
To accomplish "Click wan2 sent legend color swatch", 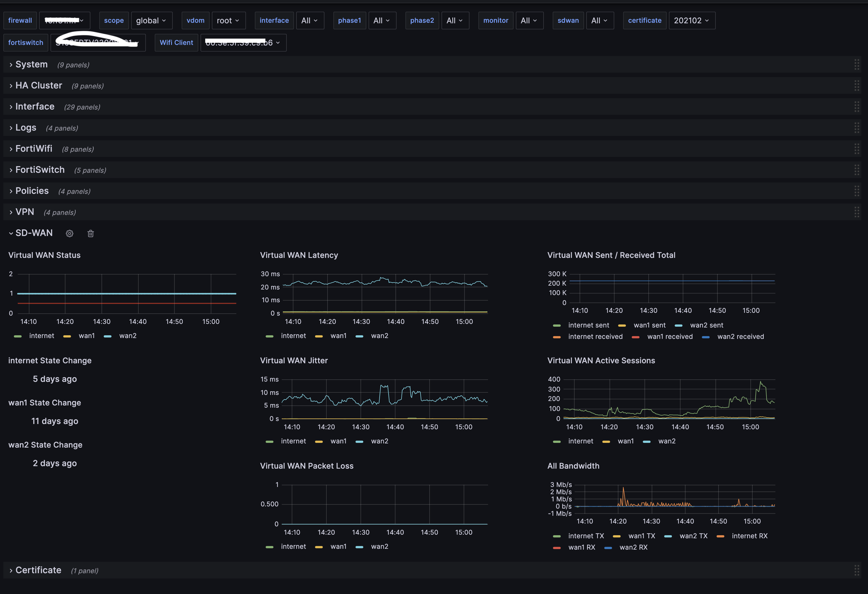I will pyautogui.click(x=679, y=325).
